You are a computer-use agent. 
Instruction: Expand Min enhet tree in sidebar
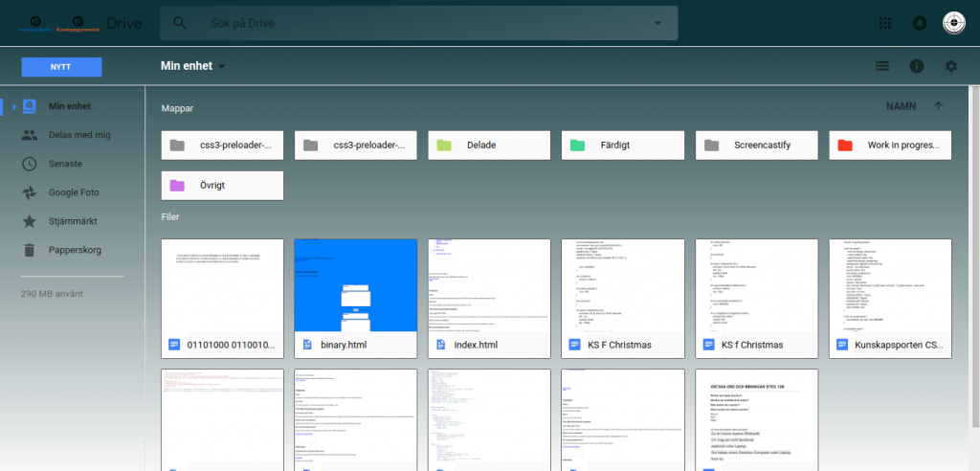point(14,106)
